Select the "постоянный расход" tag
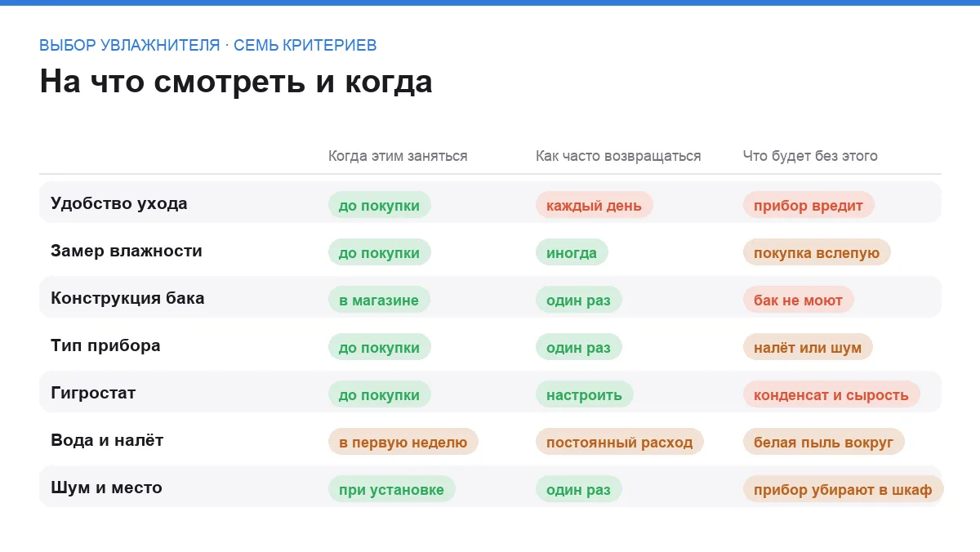The image size is (980, 552). 619,442
